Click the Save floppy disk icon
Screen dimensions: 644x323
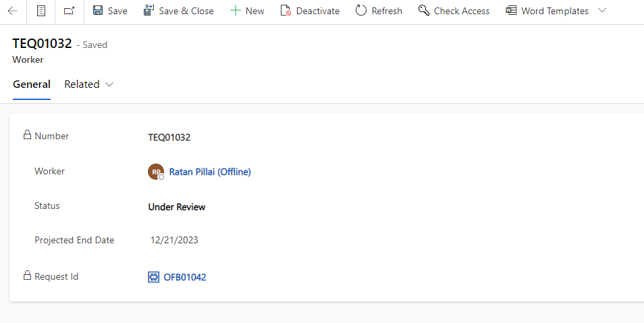point(98,11)
